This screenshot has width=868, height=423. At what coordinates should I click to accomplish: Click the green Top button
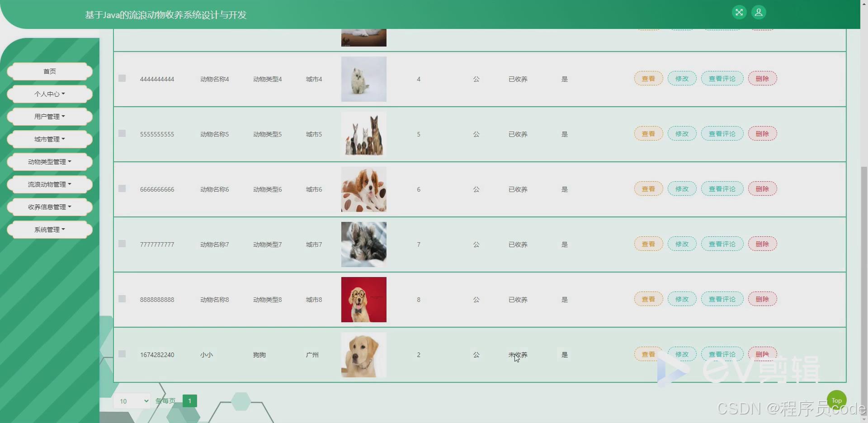pyautogui.click(x=836, y=400)
